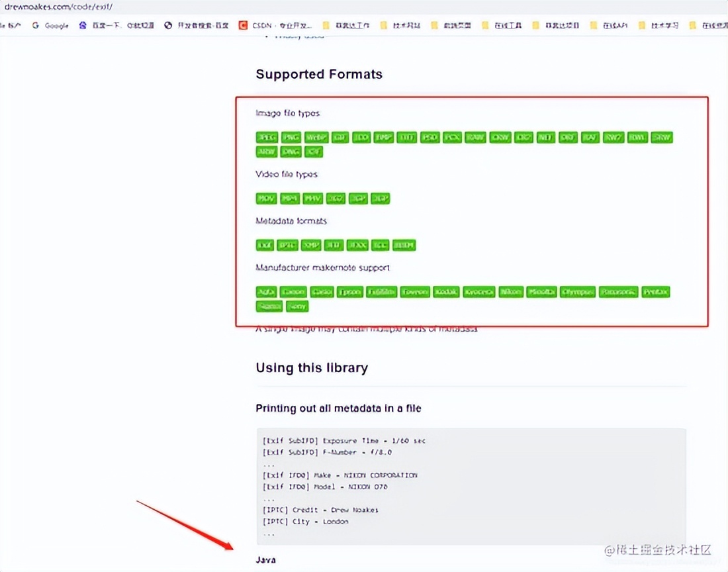Screen dimensions: 728x572
Task: Click the CRW format badge
Action: coord(500,138)
